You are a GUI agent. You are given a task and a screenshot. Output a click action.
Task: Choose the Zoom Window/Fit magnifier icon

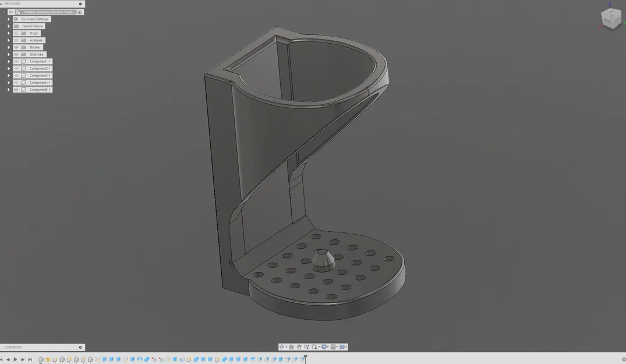pyautogui.click(x=314, y=347)
